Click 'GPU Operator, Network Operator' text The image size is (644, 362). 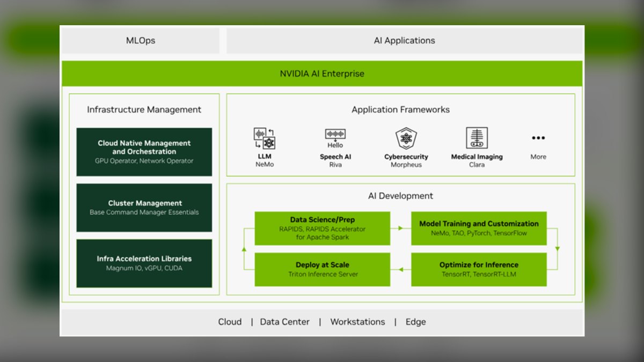[x=144, y=161]
